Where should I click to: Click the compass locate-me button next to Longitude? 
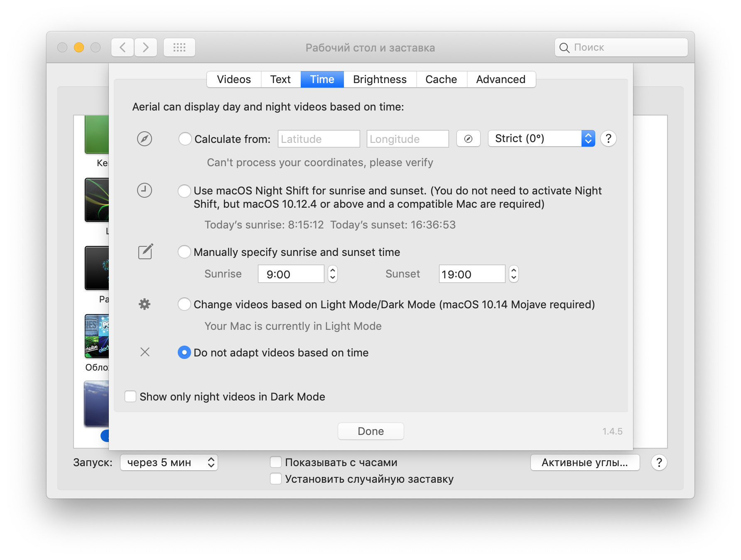468,139
